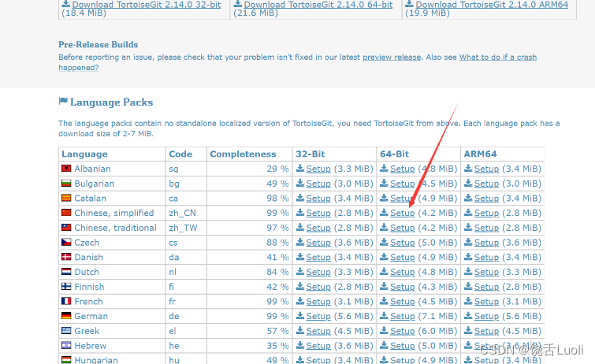Screen dimensions: 595x364
Task: Click the Hebrew language name
Action: [x=91, y=345]
